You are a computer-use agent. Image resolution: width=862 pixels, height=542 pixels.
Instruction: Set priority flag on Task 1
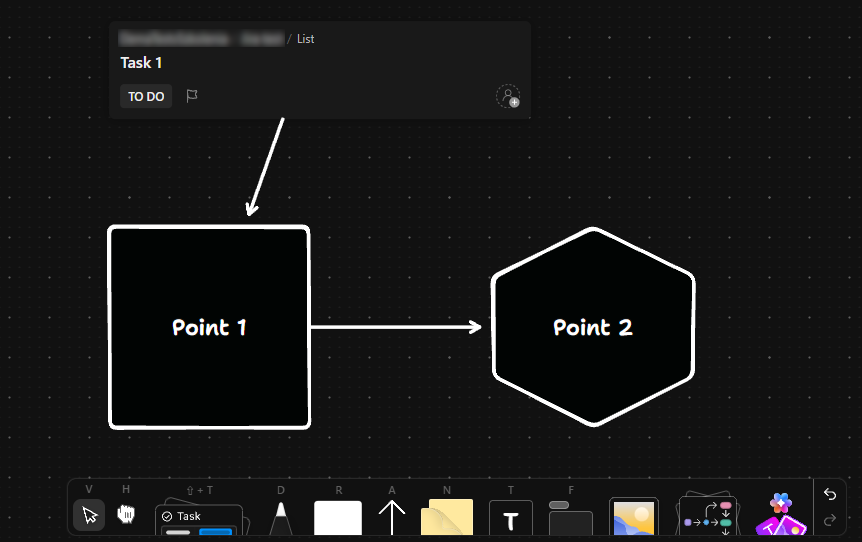(192, 96)
